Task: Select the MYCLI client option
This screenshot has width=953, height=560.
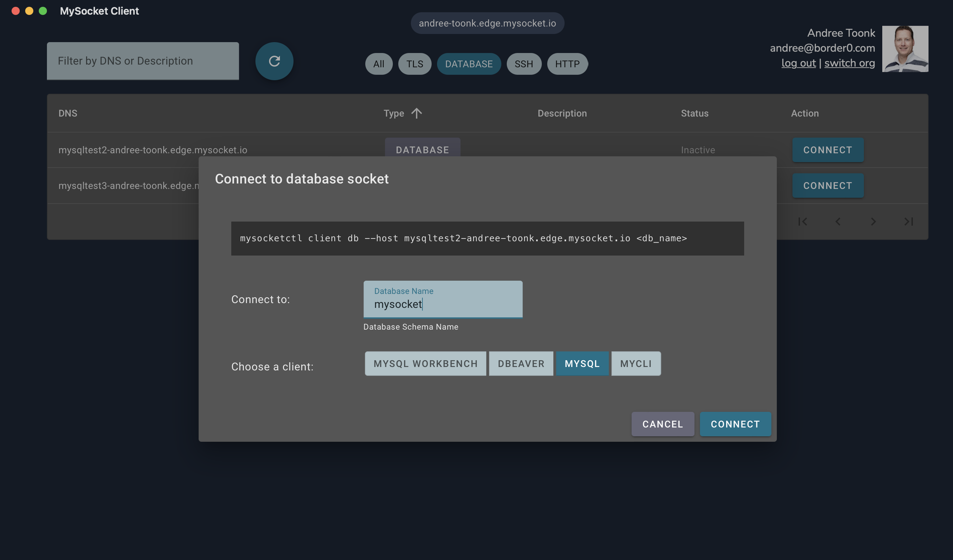Action: tap(636, 364)
